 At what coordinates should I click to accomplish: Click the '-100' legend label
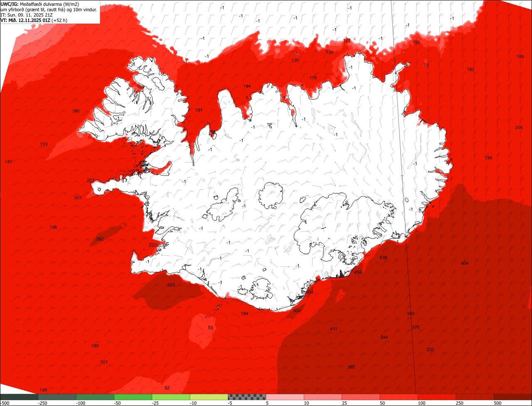[80, 403]
